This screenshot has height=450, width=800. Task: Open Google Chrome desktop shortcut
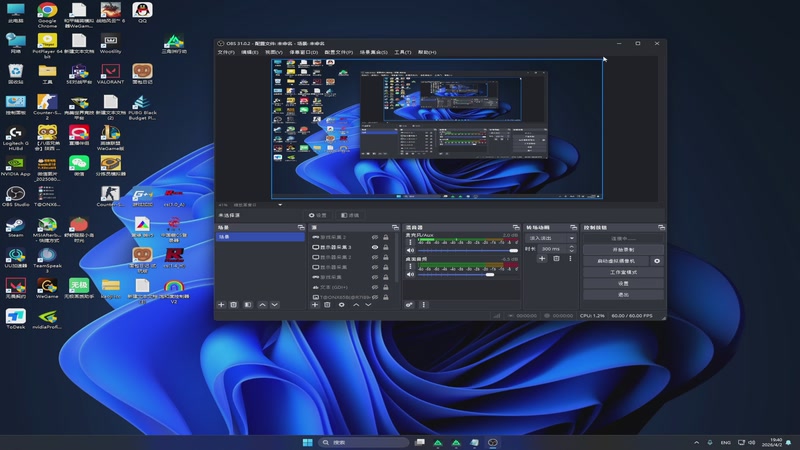pyautogui.click(x=47, y=13)
